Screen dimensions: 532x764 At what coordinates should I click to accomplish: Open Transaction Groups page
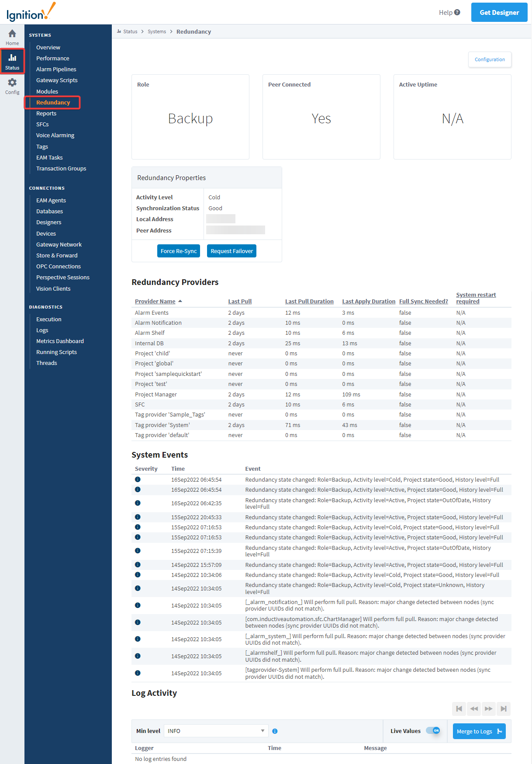pyautogui.click(x=61, y=168)
